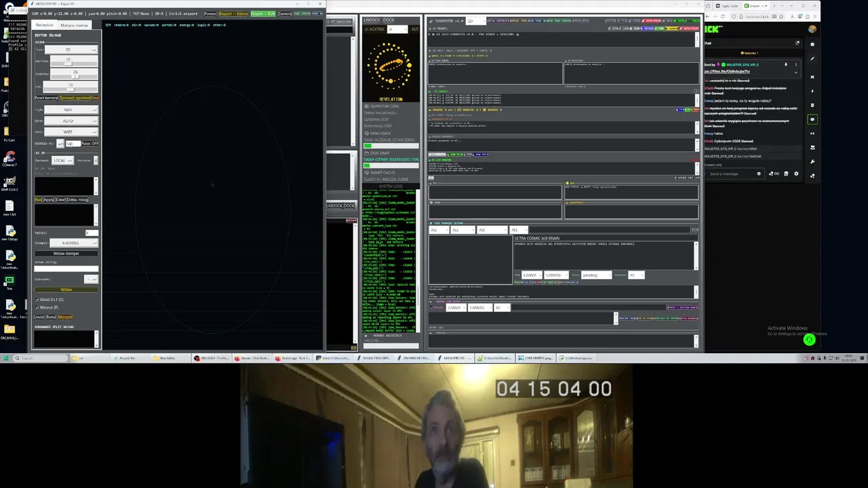This screenshot has height=488, width=868.
Task: Click the info icon in Kick sidebar
Action: (812, 44)
